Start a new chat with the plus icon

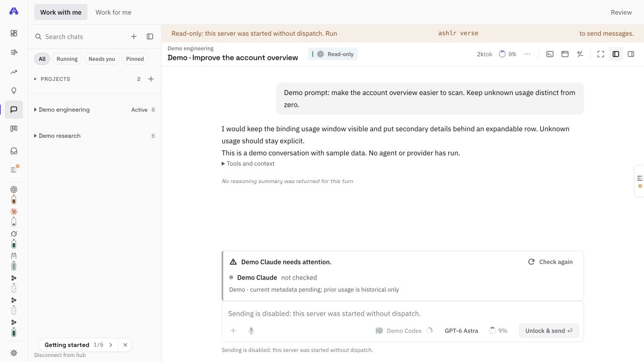point(134,36)
